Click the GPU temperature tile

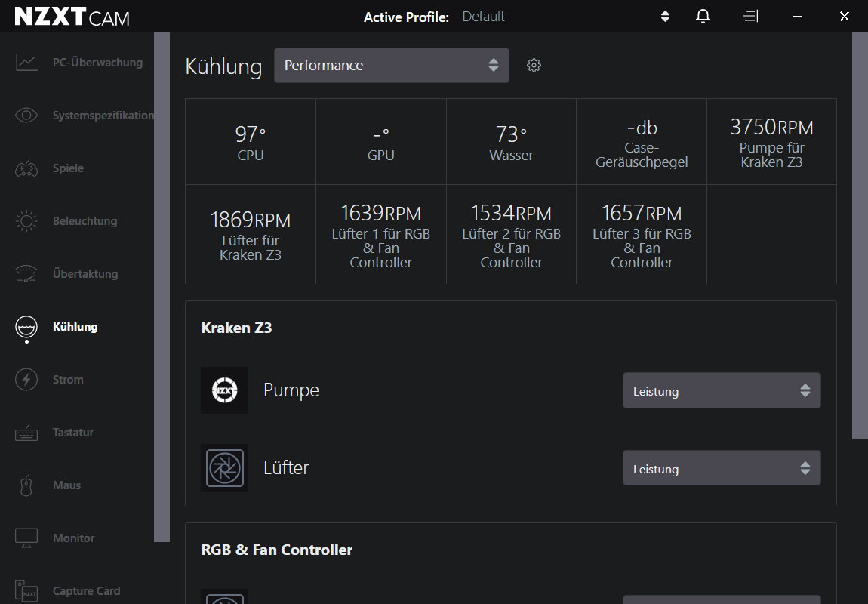tap(381, 142)
